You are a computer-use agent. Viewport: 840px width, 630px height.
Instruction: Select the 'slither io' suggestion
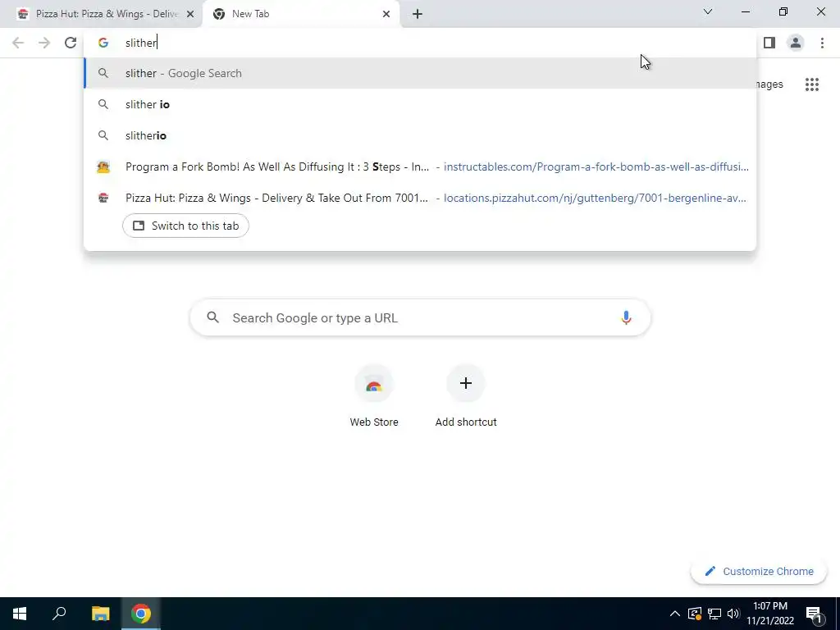coord(420,104)
